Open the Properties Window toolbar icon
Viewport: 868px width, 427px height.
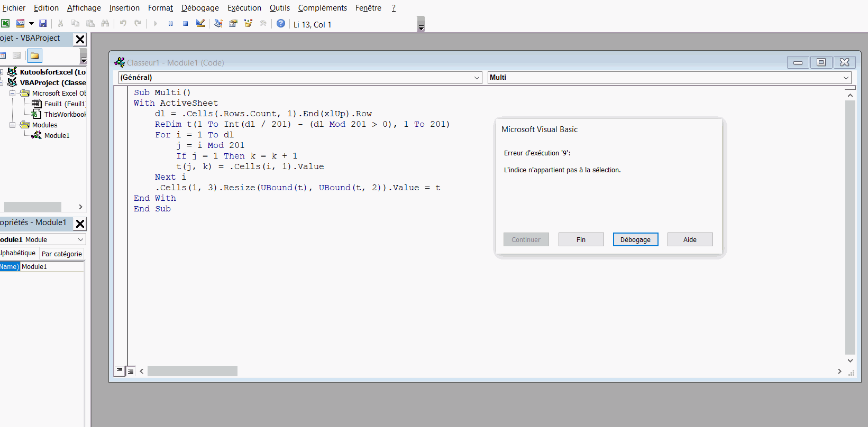[x=233, y=23]
